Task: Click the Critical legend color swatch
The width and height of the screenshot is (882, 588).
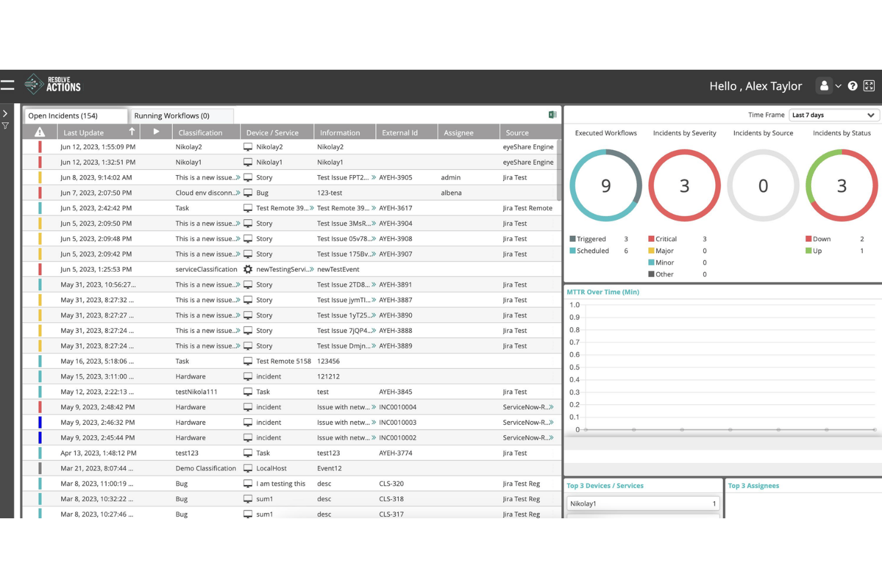Action: (x=651, y=239)
